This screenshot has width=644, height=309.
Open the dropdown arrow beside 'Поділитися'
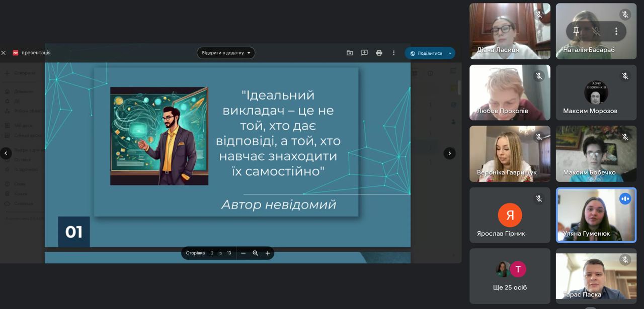click(x=450, y=53)
